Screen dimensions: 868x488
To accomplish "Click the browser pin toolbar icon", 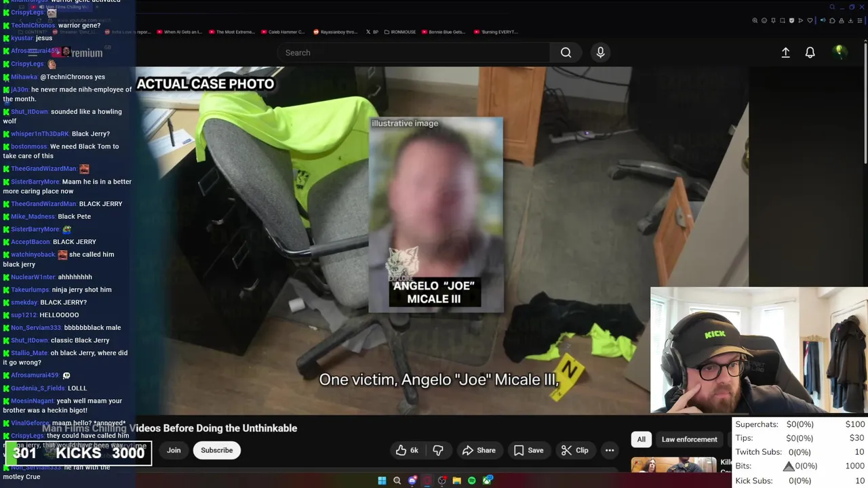I will coord(773,20).
